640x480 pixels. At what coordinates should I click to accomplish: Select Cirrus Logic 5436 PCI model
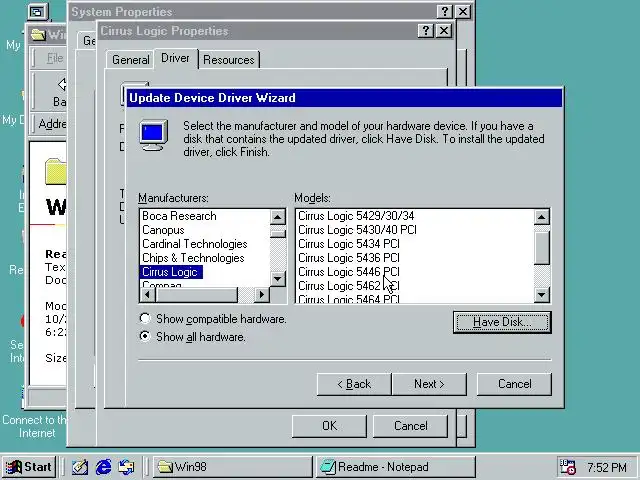[x=349, y=258]
